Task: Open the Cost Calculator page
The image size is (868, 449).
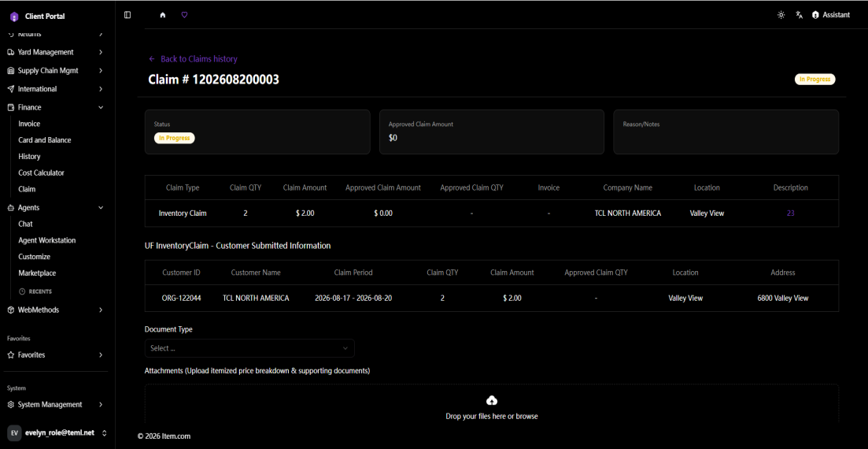Action: (42, 173)
